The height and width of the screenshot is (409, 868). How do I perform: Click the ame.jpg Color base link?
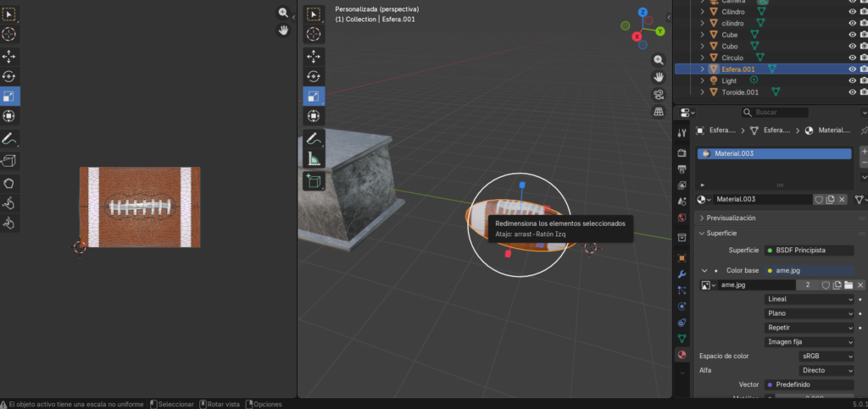point(808,270)
